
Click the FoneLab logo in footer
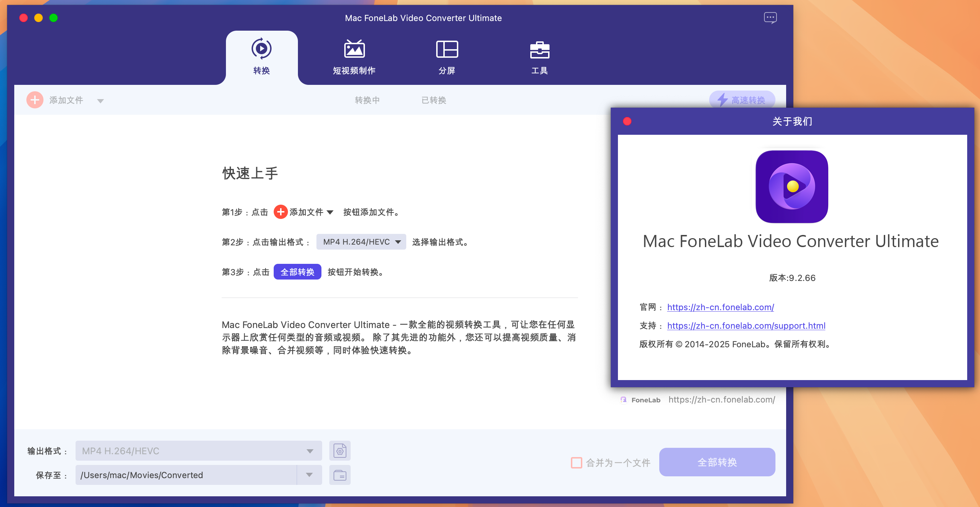point(641,400)
